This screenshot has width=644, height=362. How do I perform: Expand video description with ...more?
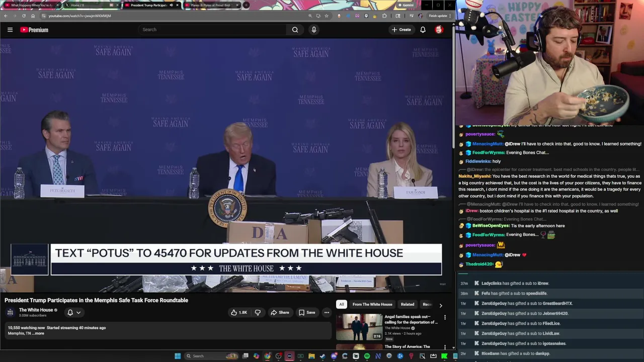[x=38, y=333]
